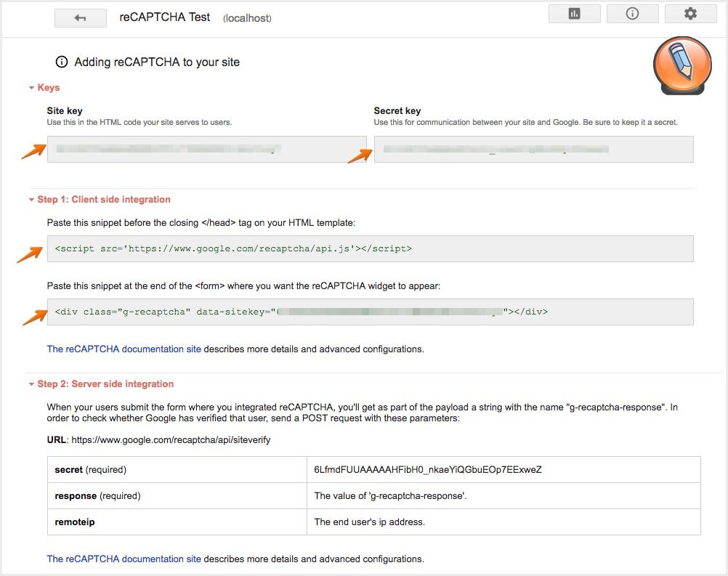Select the g-recaptcha div snippet box

pos(370,312)
